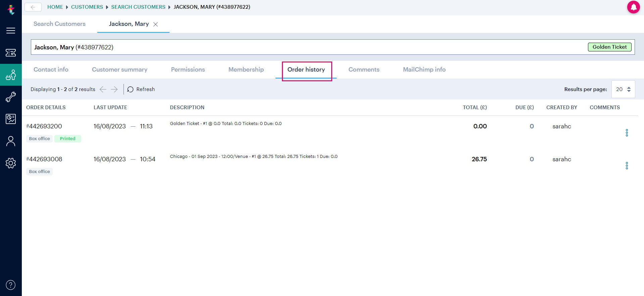Click the Chicago 01 Sep 2023 description
644x296 pixels.
pos(254,157)
